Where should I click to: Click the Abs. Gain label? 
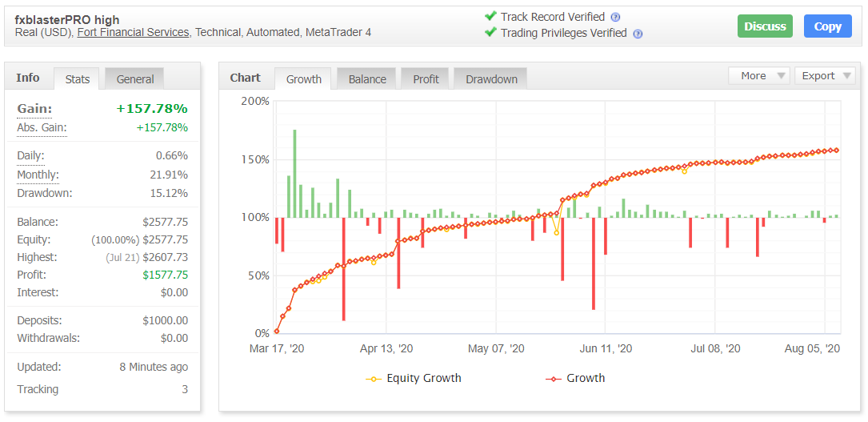coord(42,127)
